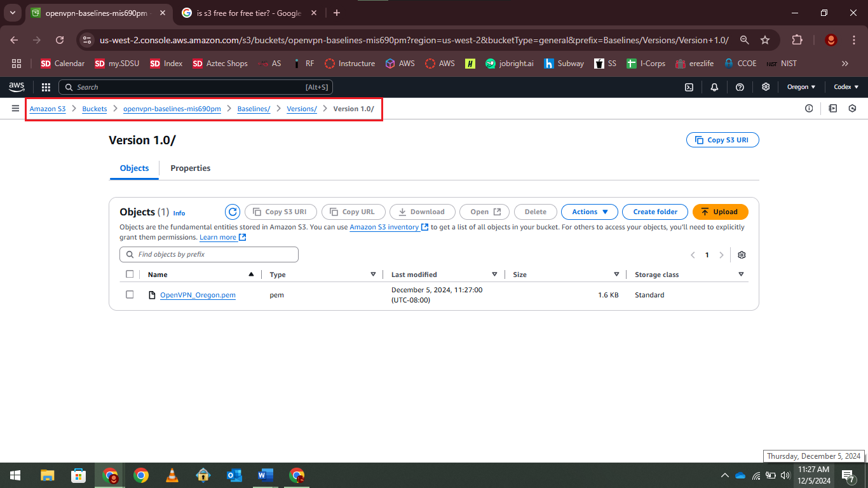Screen dimensions: 868x488
Task: Open the Chrome extensions puzzle icon
Action: [x=797, y=40]
